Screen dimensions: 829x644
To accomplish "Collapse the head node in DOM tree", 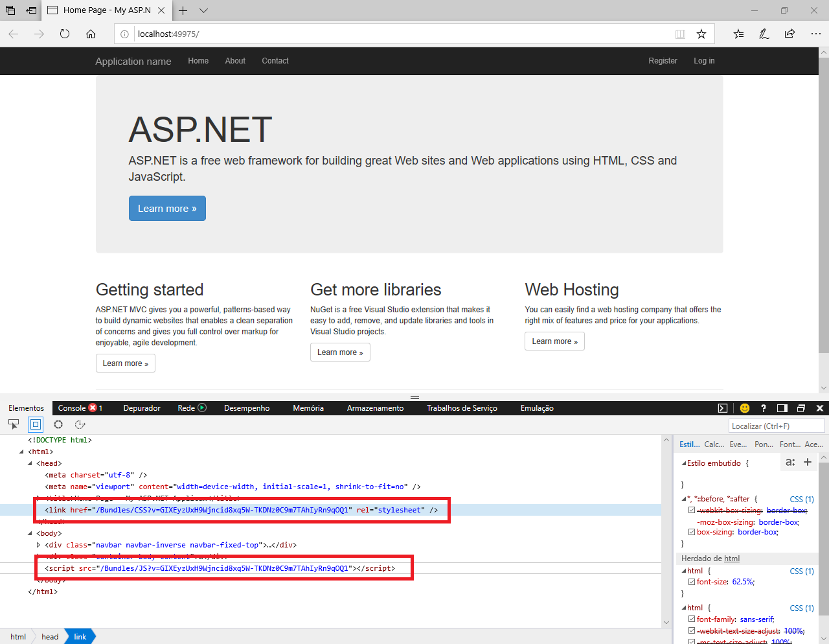I will (x=30, y=463).
